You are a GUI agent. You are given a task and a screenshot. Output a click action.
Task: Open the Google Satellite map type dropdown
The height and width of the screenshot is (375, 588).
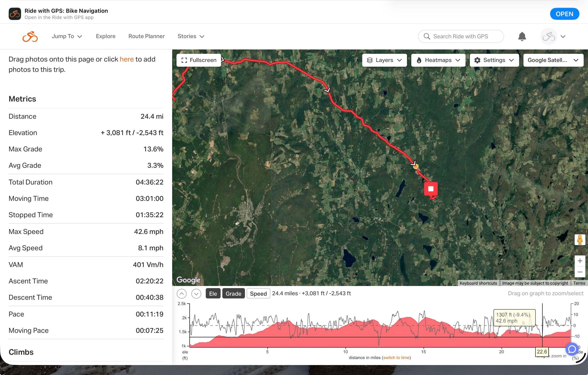tap(553, 60)
